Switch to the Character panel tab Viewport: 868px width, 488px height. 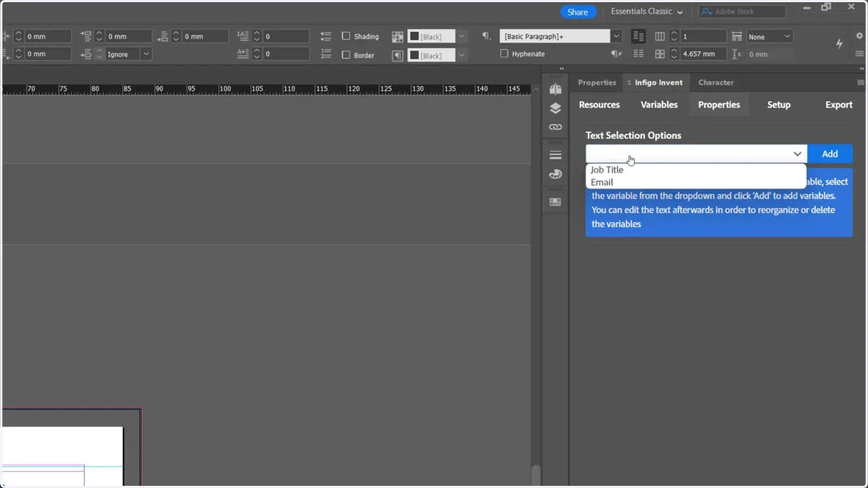(x=716, y=82)
